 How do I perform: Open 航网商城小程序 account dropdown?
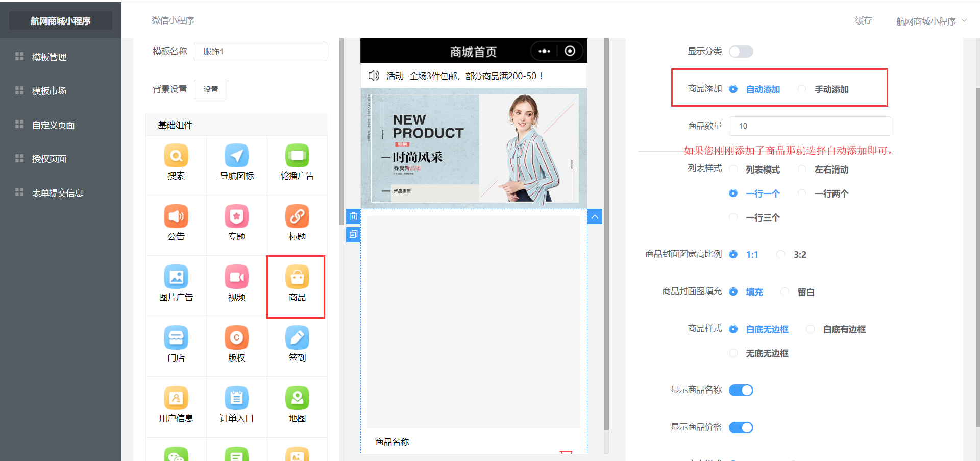tap(932, 21)
